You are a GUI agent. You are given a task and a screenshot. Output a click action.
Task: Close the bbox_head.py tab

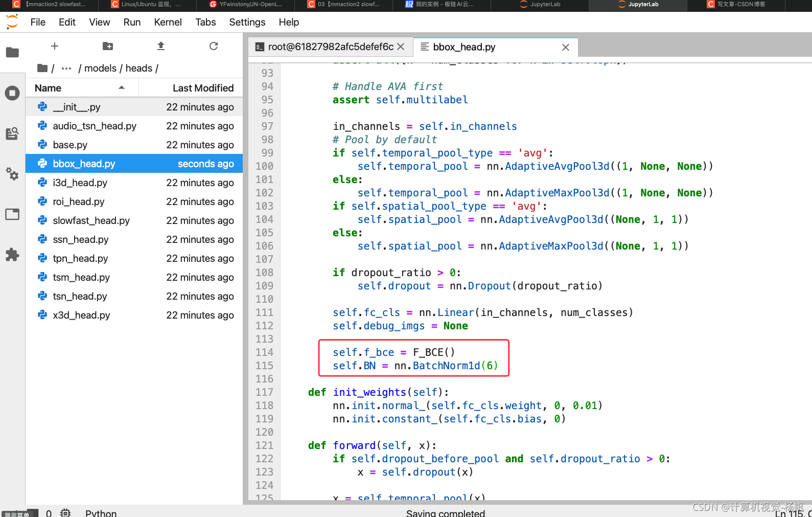[x=565, y=47]
